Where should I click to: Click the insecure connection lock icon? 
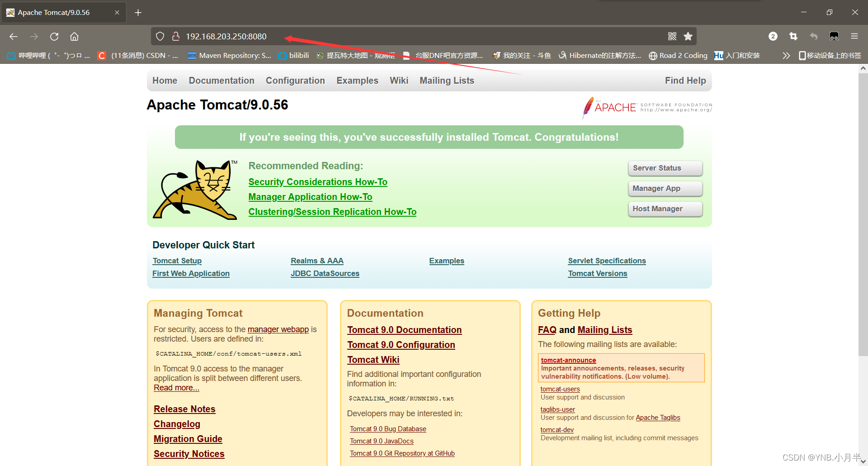click(x=176, y=36)
